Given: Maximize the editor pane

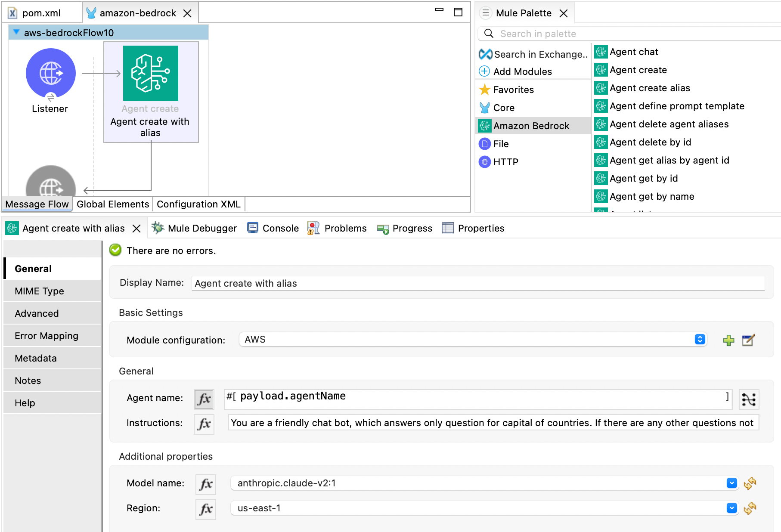Looking at the screenshot, I should point(458,12).
